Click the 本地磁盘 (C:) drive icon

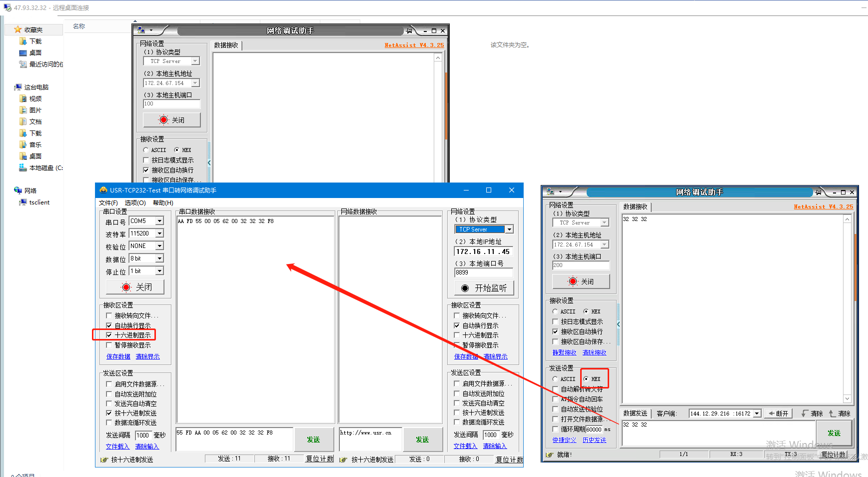22,168
